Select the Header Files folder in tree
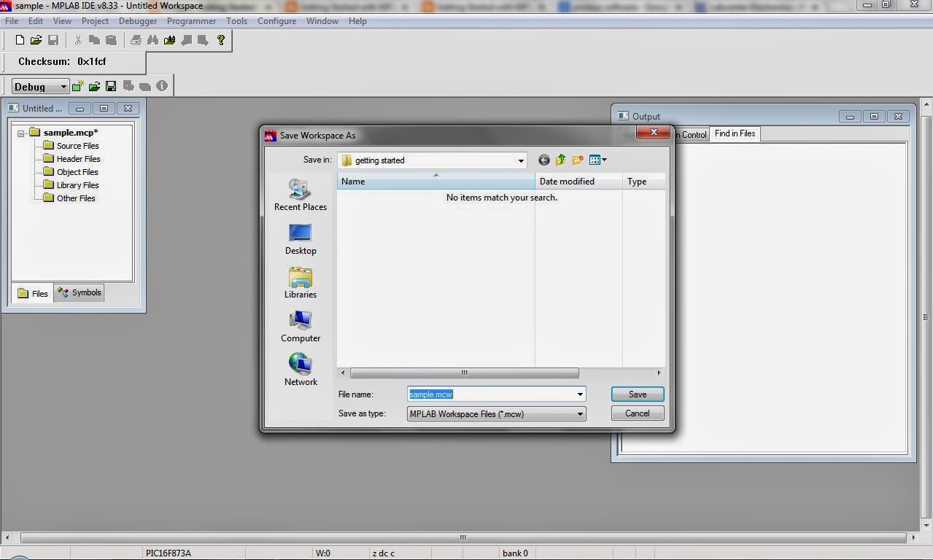The image size is (933, 560). pyautogui.click(x=71, y=159)
